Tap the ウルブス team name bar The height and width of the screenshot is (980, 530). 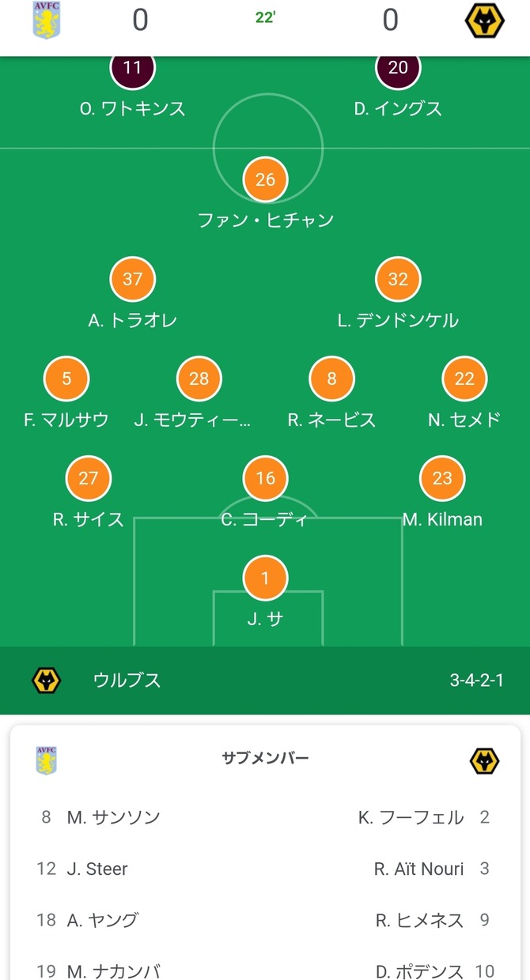(x=265, y=680)
